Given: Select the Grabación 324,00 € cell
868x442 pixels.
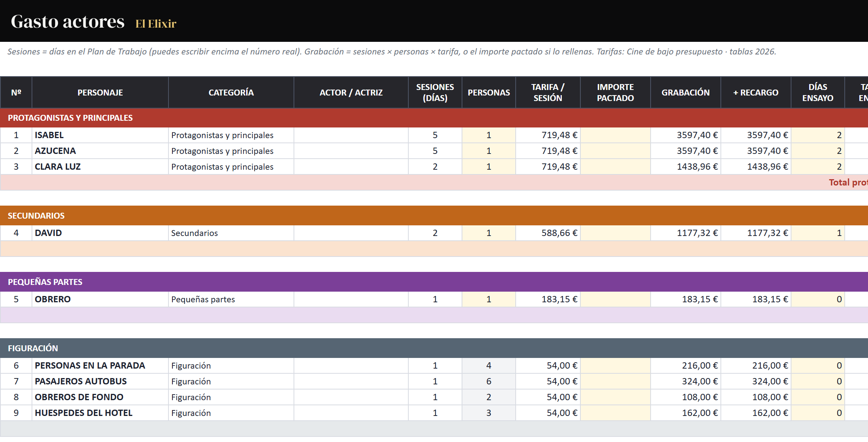Looking at the screenshot, I should [x=686, y=381].
